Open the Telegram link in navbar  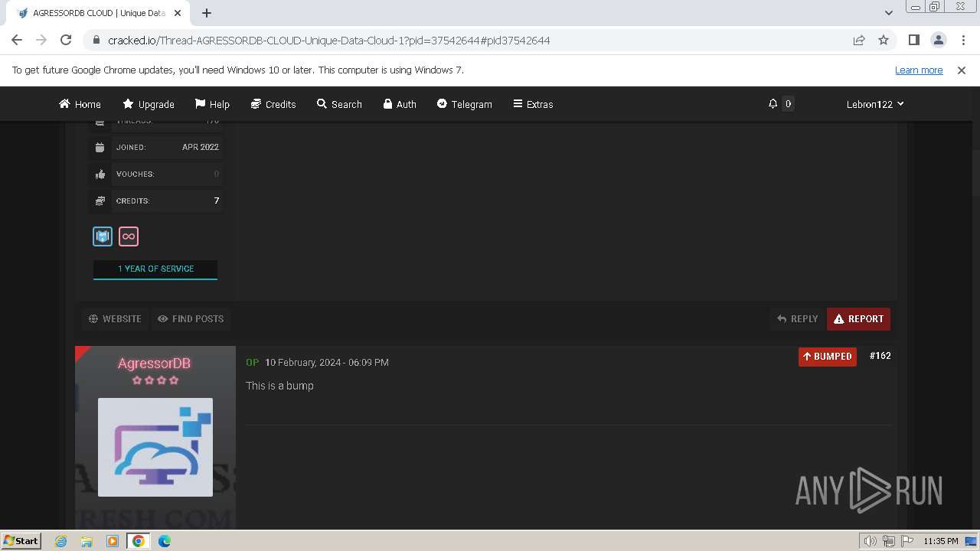click(464, 104)
